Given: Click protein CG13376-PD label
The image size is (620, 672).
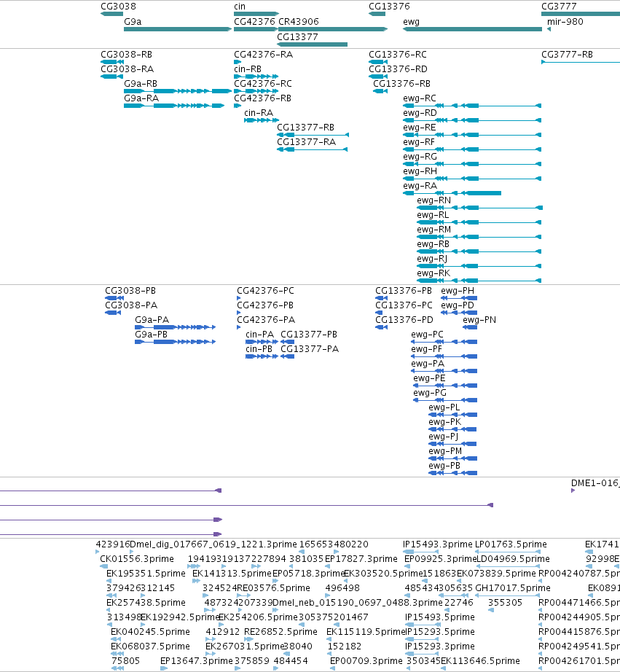Looking at the screenshot, I should [404, 320].
